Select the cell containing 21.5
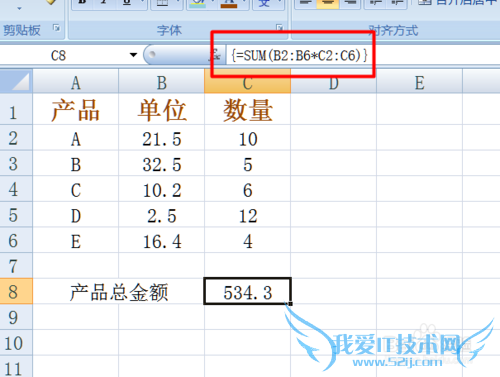The width and height of the screenshot is (500, 377). 162,138
